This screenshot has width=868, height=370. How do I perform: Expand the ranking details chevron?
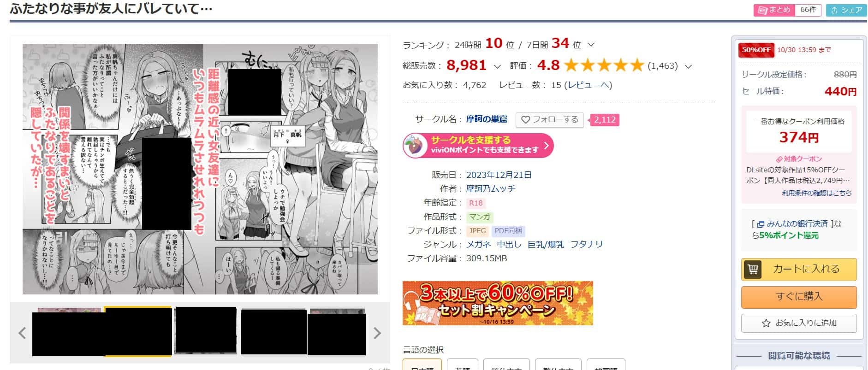591,45
